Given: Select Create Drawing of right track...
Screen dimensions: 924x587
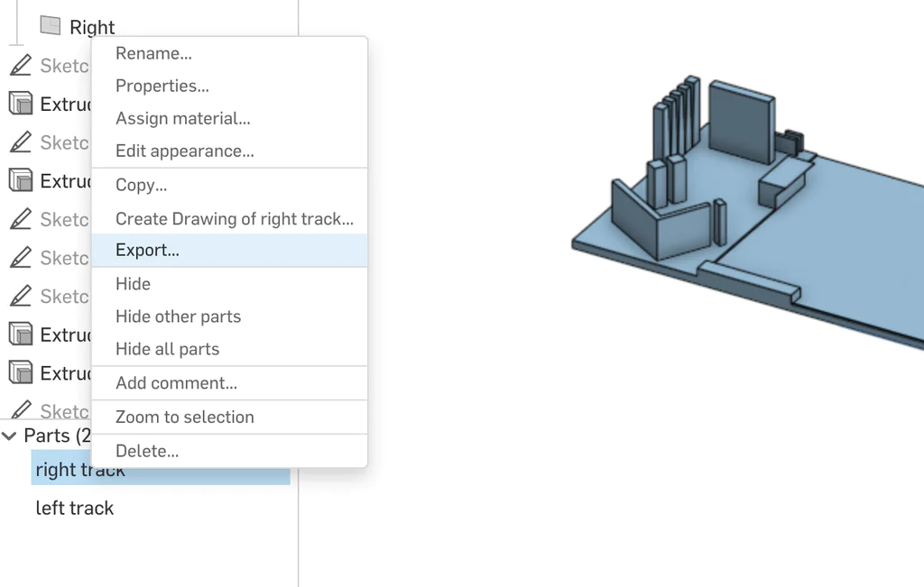Looking at the screenshot, I should [x=229, y=218].
